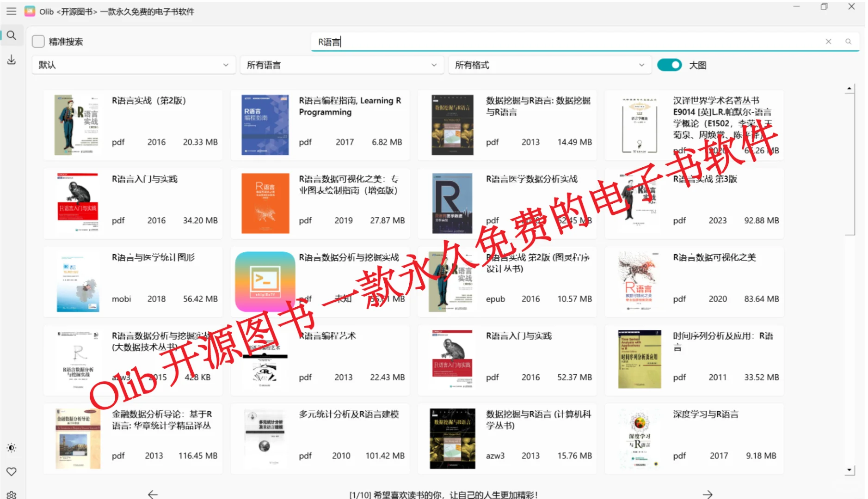This screenshot has width=868, height=499.
Task: Open the search page in sidebar
Action: click(x=12, y=35)
